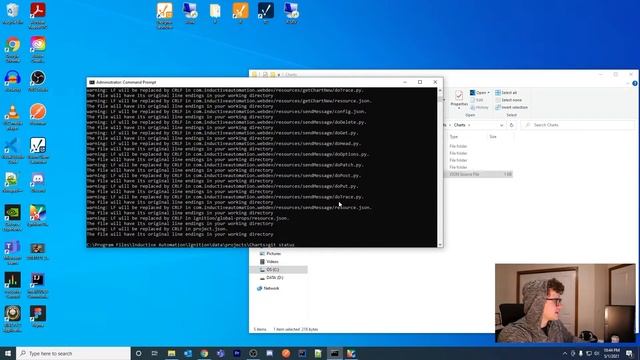640x360 pixels.
Task: Open Adobe Creative Cloud desktop shortcut
Action: [38, 49]
